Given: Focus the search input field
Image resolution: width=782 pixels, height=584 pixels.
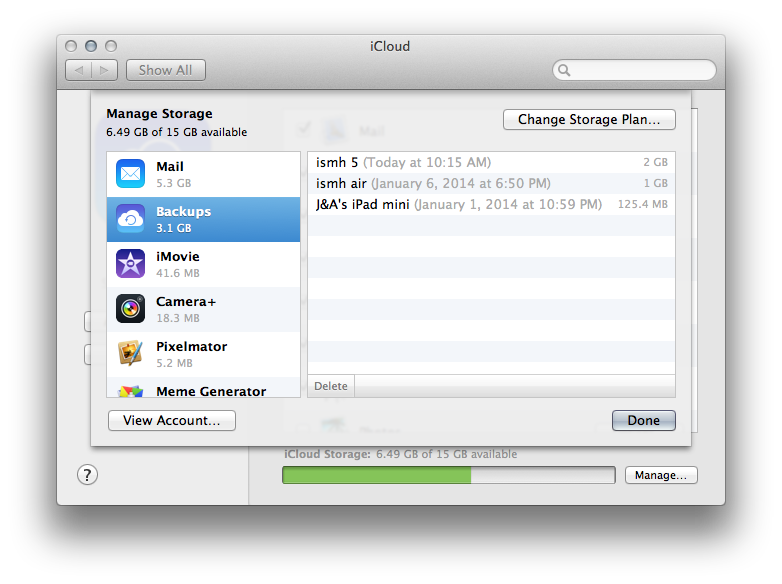Looking at the screenshot, I should [634, 70].
